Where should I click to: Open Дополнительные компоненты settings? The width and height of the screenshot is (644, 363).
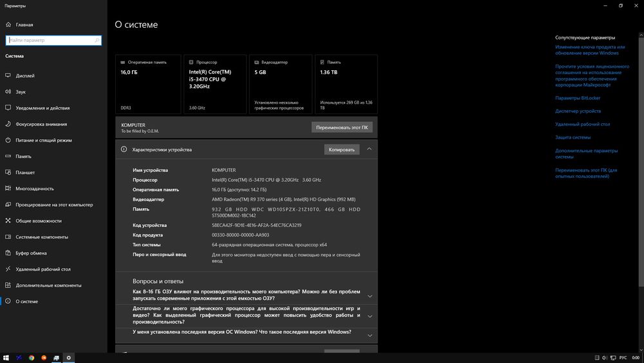[48, 285]
